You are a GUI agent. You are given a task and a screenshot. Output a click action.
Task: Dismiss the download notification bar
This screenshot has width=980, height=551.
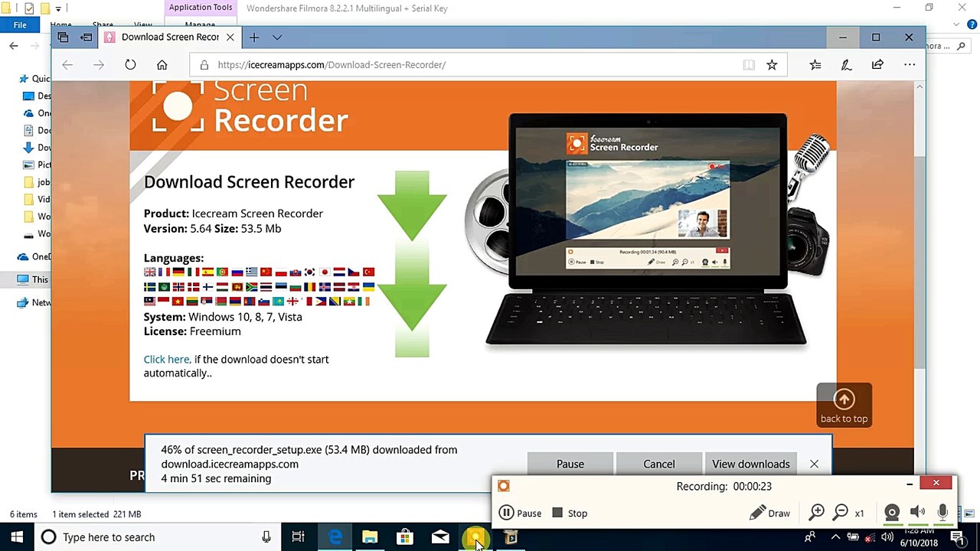pyautogui.click(x=814, y=464)
